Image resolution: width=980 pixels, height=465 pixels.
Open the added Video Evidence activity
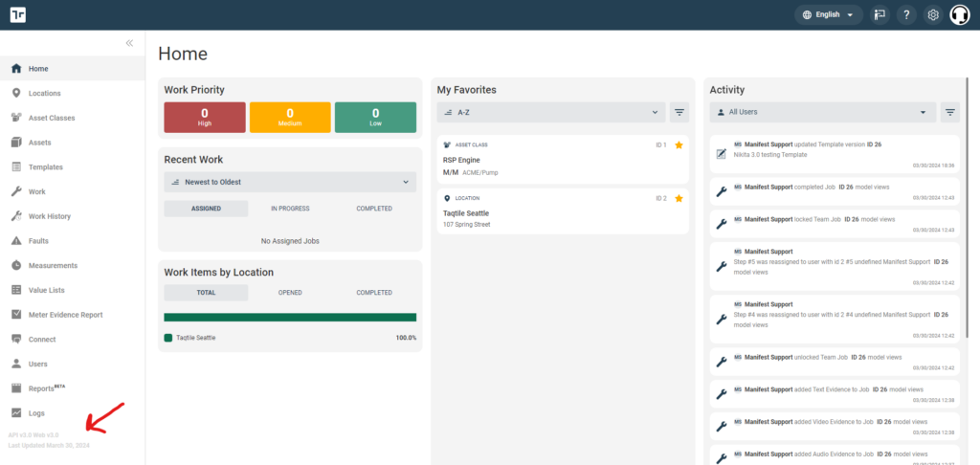835,427
